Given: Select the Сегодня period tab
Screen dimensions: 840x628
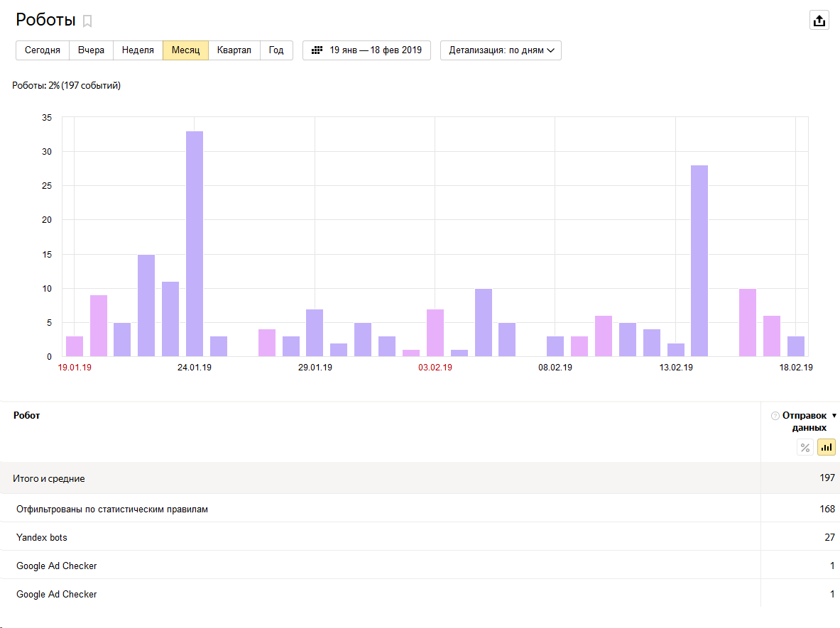Looking at the screenshot, I should [x=43, y=50].
